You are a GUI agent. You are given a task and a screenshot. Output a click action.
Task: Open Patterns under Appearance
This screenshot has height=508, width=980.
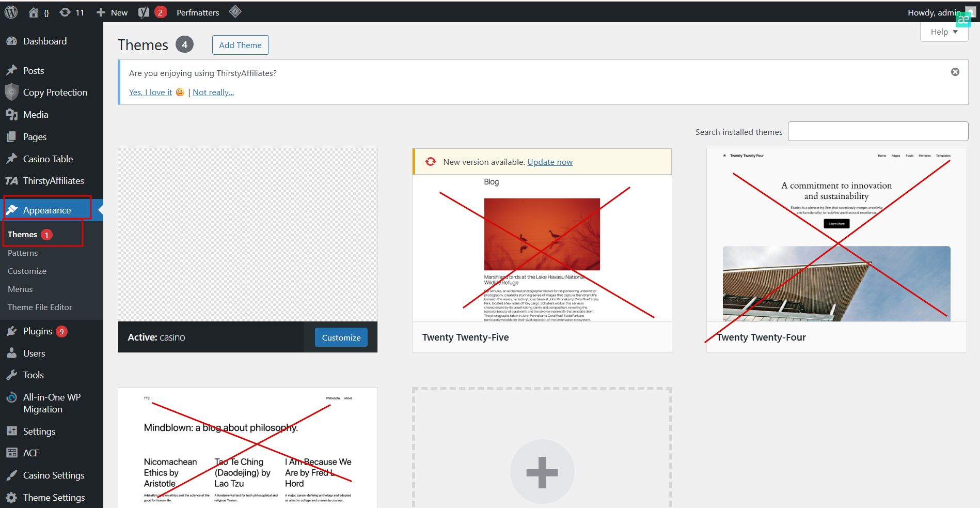[23, 253]
